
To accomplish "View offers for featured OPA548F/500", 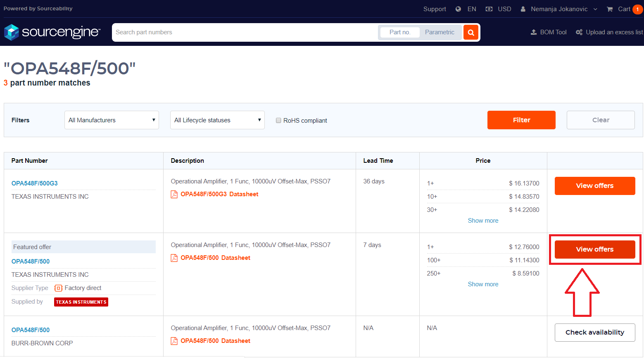I will click(x=595, y=250).
